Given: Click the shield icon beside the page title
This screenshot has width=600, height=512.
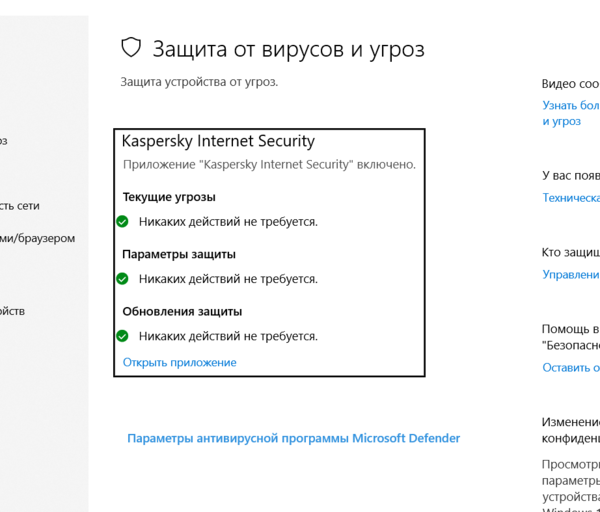Looking at the screenshot, I should pyautogui.click(x=131, y=48).
